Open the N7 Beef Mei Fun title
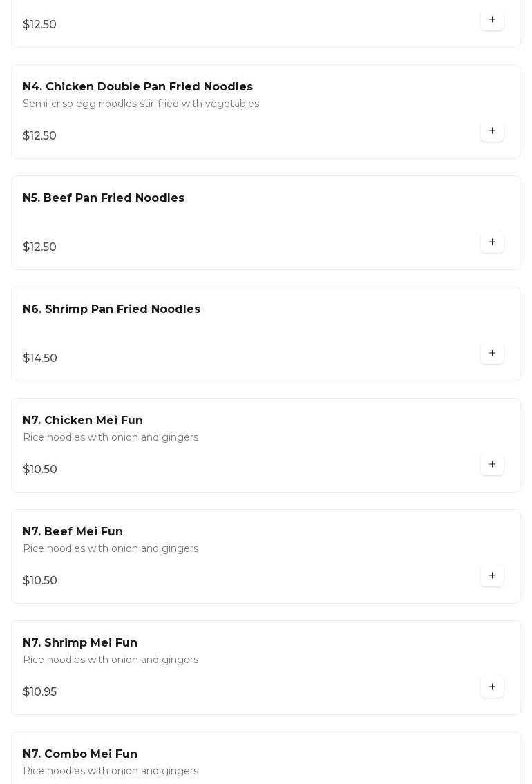The width and height of the screenshot is (532, 784). (x=73, y=532)
